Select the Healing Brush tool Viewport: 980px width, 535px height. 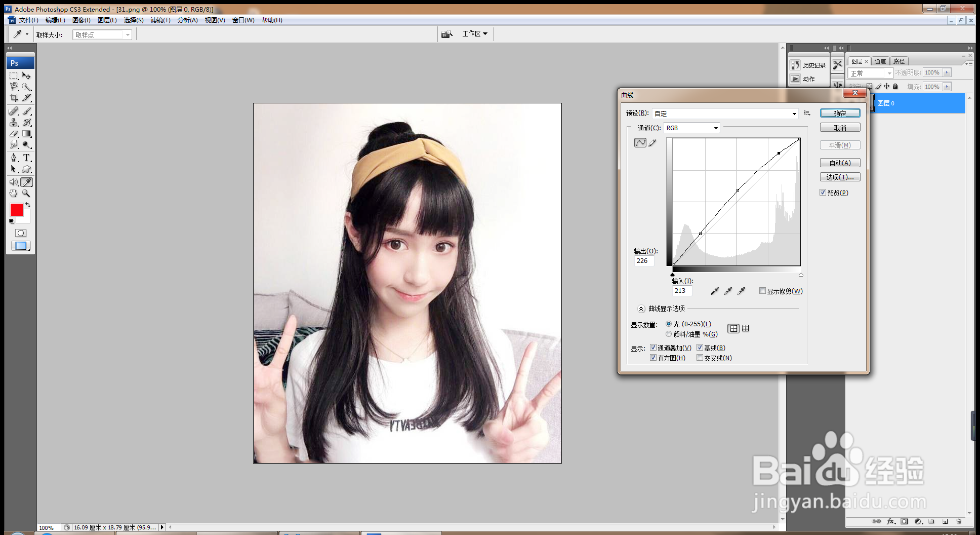pos(14,111)
